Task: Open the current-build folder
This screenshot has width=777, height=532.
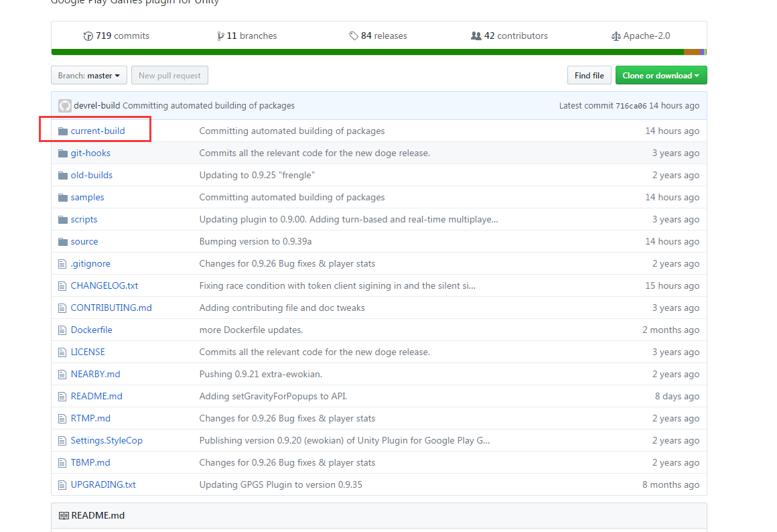Action: click(x=98, y=131)
